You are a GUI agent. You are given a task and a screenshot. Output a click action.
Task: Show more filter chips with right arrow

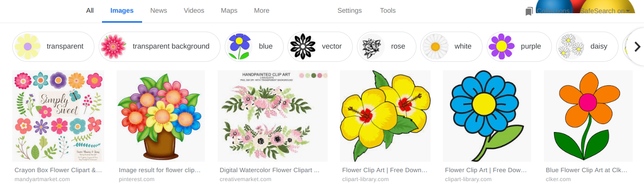click(637, 47)
